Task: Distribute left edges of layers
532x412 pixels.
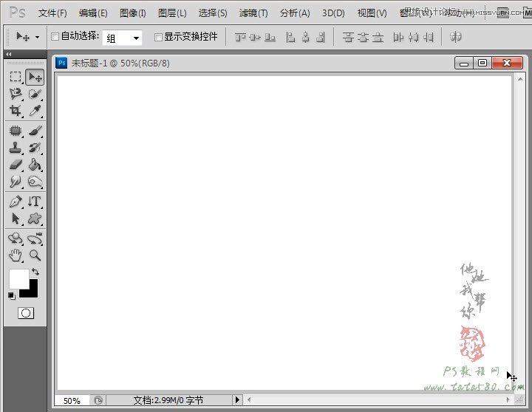Action: [x=398, y=37]
